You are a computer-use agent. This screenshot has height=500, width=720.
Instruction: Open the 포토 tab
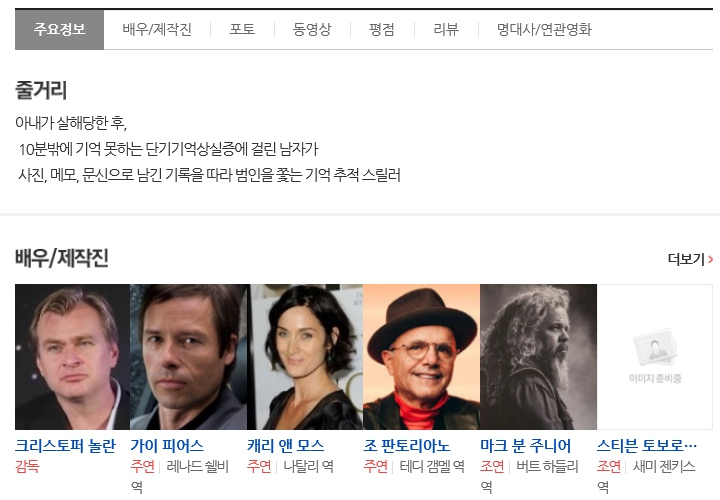[x=242, y=30]
